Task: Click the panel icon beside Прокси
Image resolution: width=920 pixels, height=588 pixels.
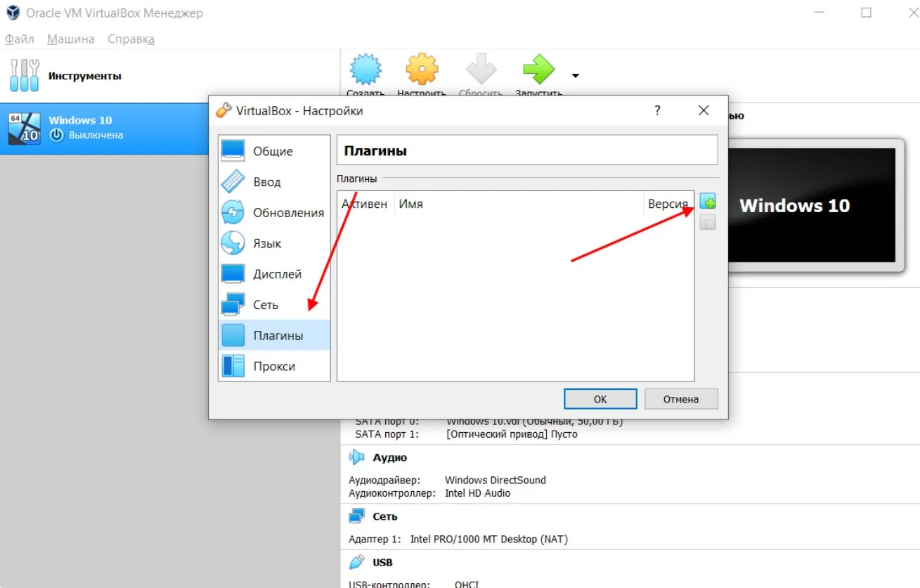Action: [233, 366]
